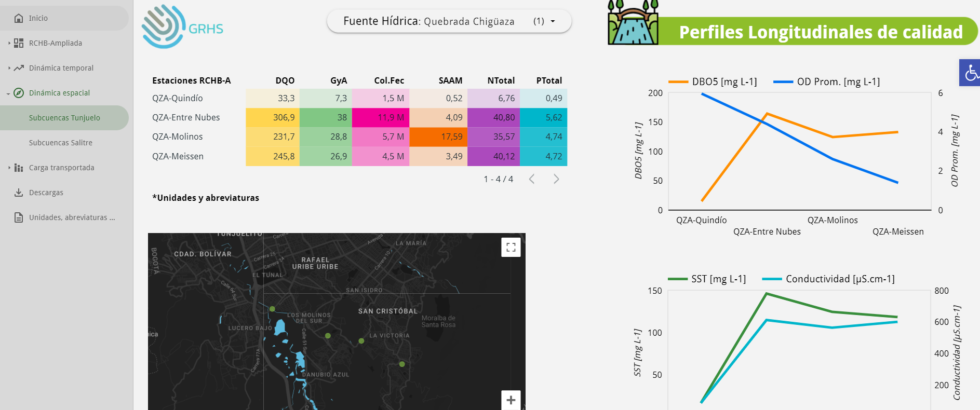Open the accessibility wheelchair widget
The width and height of the screenshot is (980, 410).
click(970, 73)
